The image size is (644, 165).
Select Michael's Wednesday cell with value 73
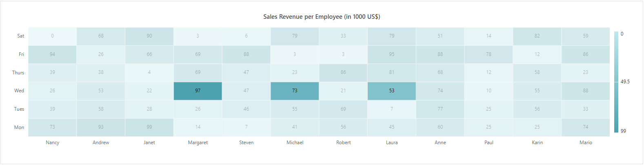295,91
